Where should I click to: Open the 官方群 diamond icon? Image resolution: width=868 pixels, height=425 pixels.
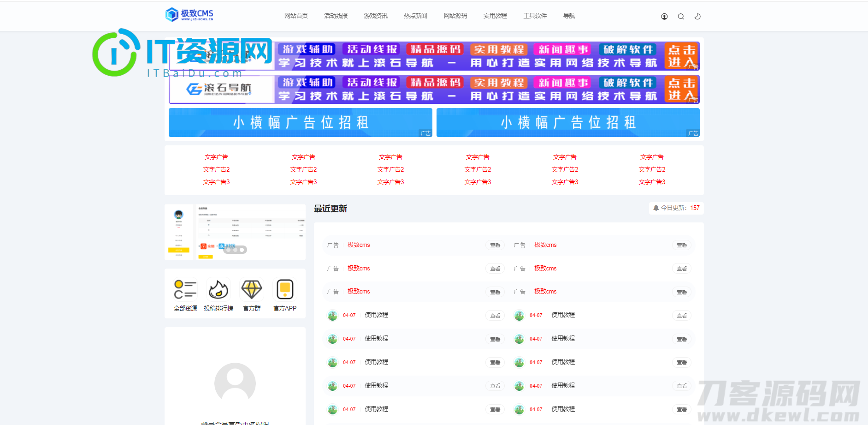pyautogui.click(x=252, y=289)
